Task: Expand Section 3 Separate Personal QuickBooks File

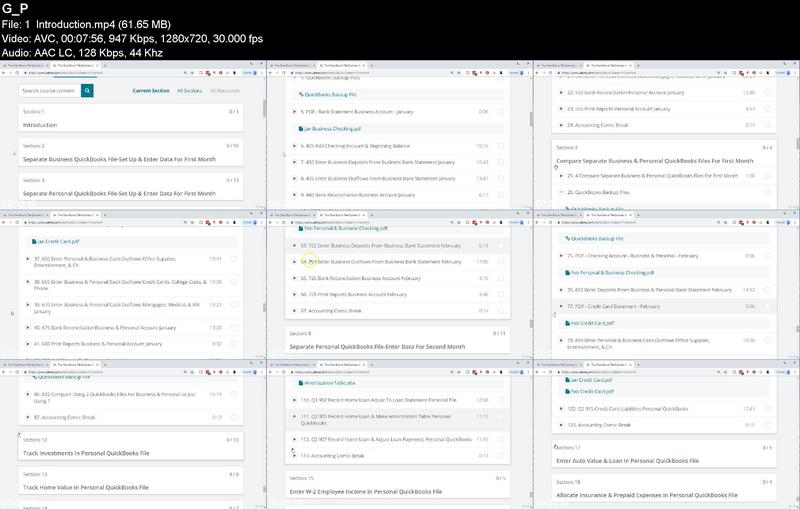Action: coord(131,187)
